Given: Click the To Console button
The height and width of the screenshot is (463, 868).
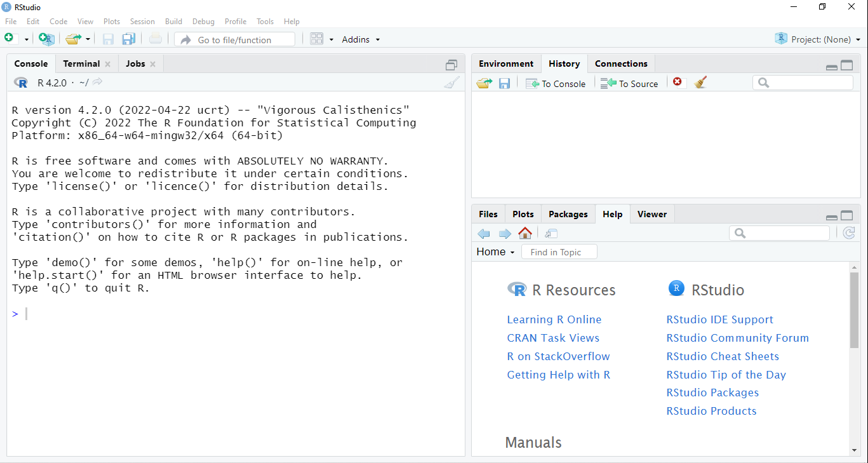Looking at the screenshot, I should tap(556, 83).
